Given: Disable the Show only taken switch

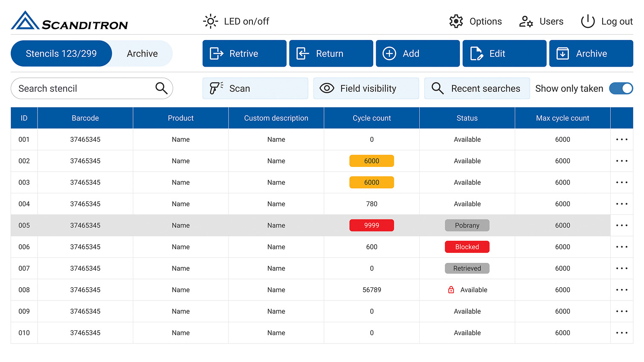Looking at the screenshot, I should 621,88.
